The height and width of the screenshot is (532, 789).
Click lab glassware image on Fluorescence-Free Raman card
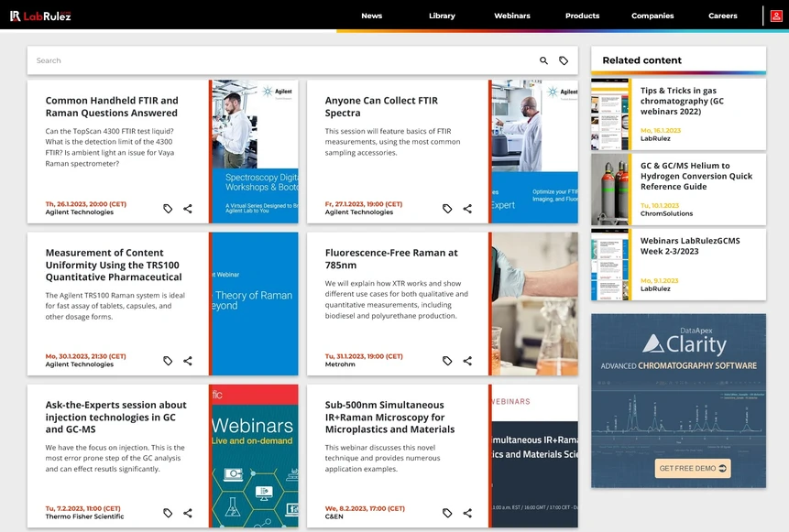click(x=535, y=304)
